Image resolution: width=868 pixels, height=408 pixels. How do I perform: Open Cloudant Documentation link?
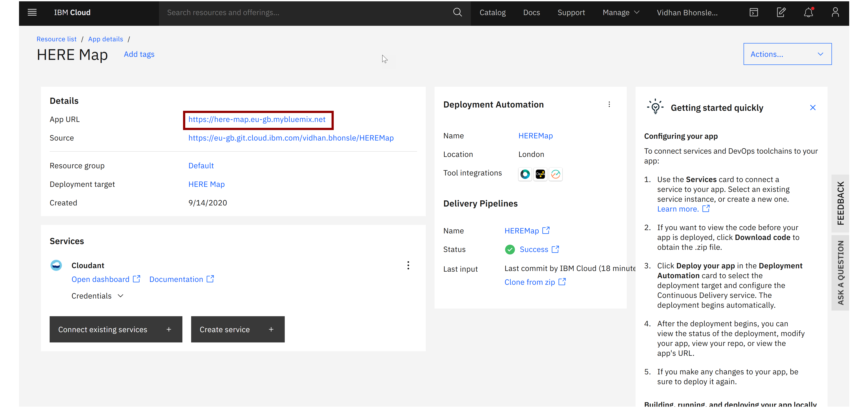tap(176, 279)
